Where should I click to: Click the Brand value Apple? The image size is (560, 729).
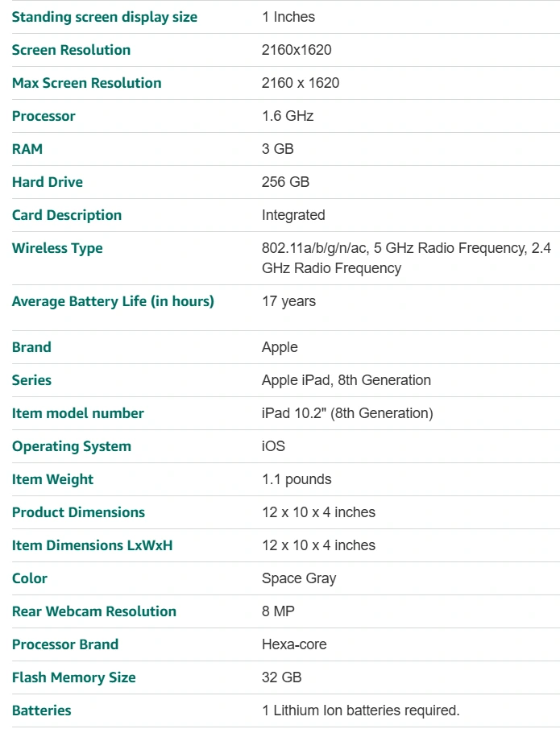click(280, 347)
